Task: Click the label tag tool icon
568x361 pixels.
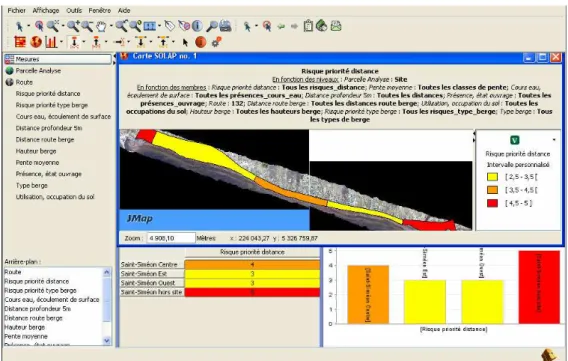Action: pyautogui.click(x=170, y=26)
